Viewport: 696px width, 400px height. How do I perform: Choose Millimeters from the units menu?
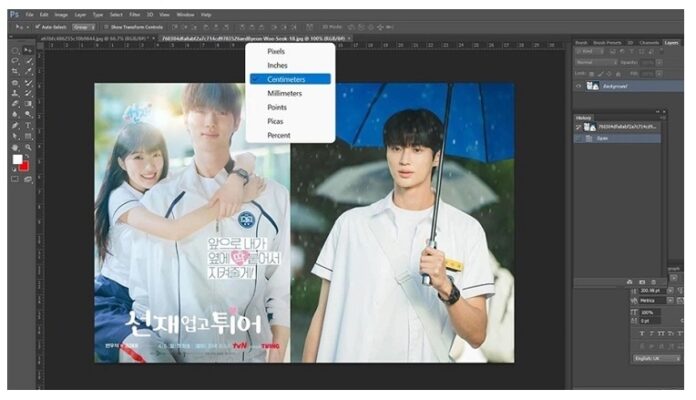285,93
